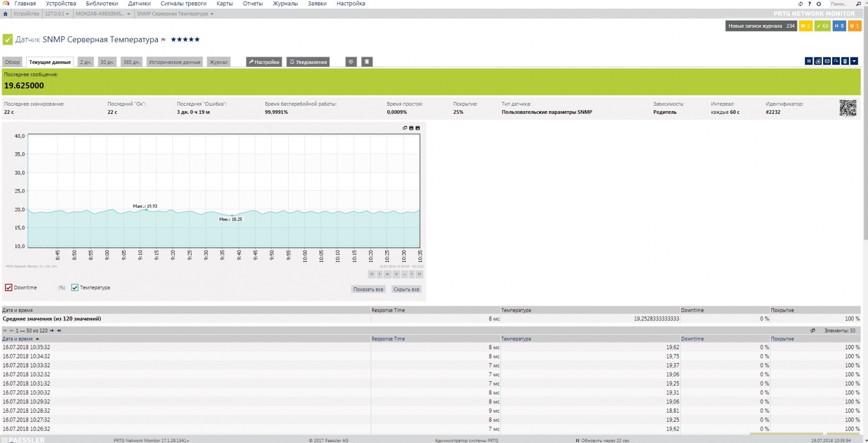Log out using the power icon
Screen dimensions: 868x443
coord(819,4)
